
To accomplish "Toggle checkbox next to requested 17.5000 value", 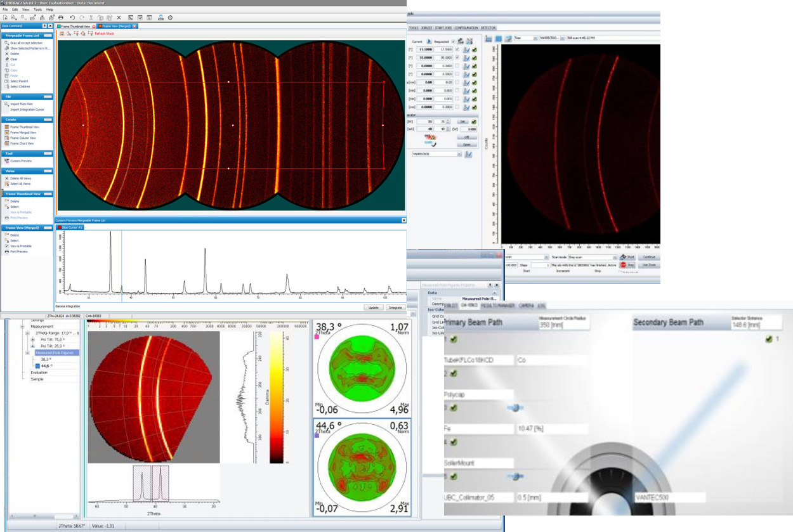I will point(457,49).
